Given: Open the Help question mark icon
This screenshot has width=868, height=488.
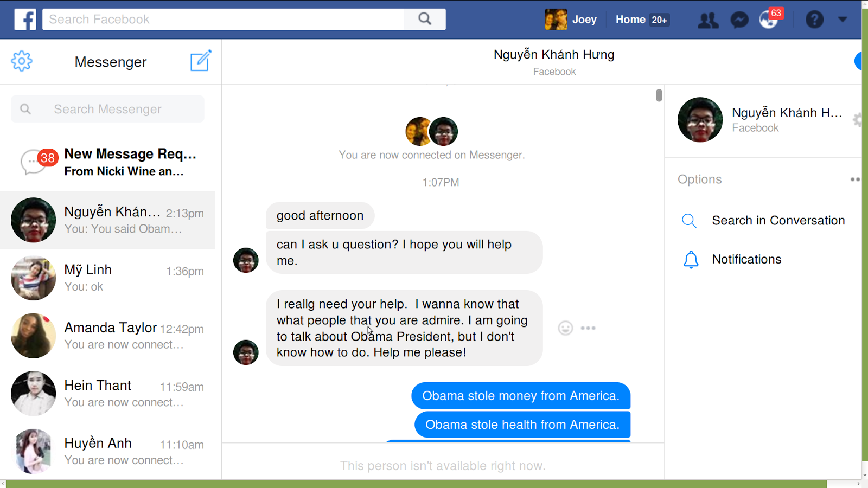Looking at the screenshot, I should (x=814, y=20).
